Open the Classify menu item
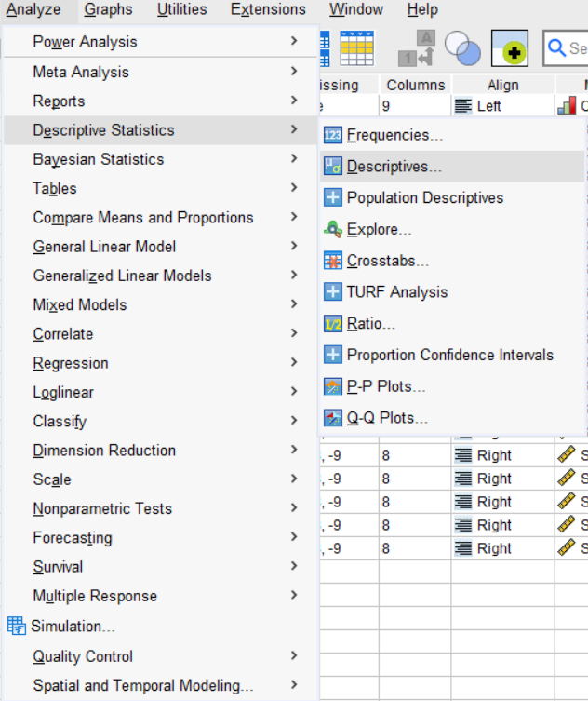The image size is (588, 701). coord(160,421)
